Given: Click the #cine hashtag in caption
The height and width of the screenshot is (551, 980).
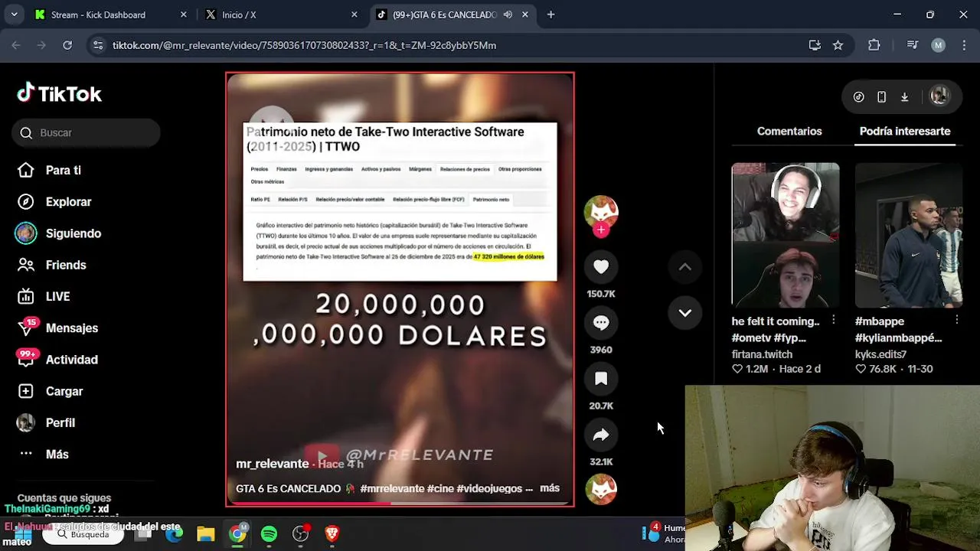Looking at the screenshot, I should pos(440,488).
